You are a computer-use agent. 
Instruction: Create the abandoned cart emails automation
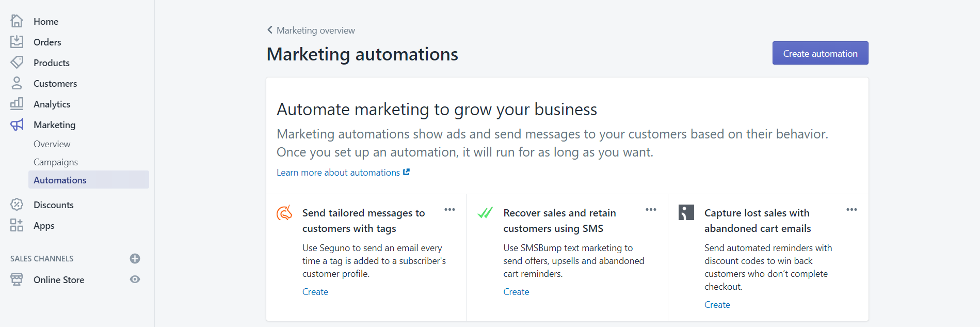[x=717, y=305]
